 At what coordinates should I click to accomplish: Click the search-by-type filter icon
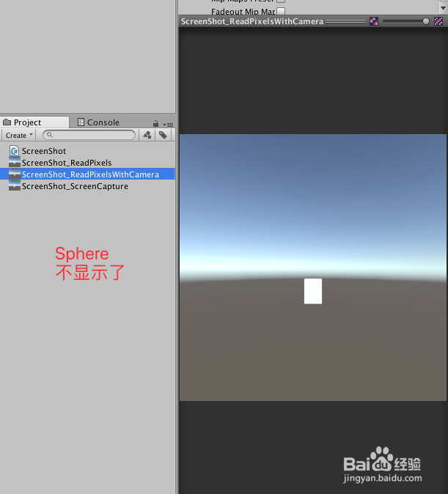[147, 135]
